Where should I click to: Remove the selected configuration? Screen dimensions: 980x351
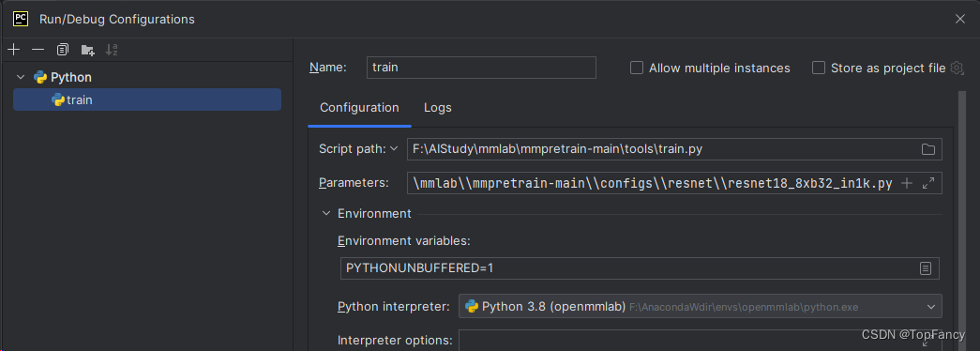point(38,50)
